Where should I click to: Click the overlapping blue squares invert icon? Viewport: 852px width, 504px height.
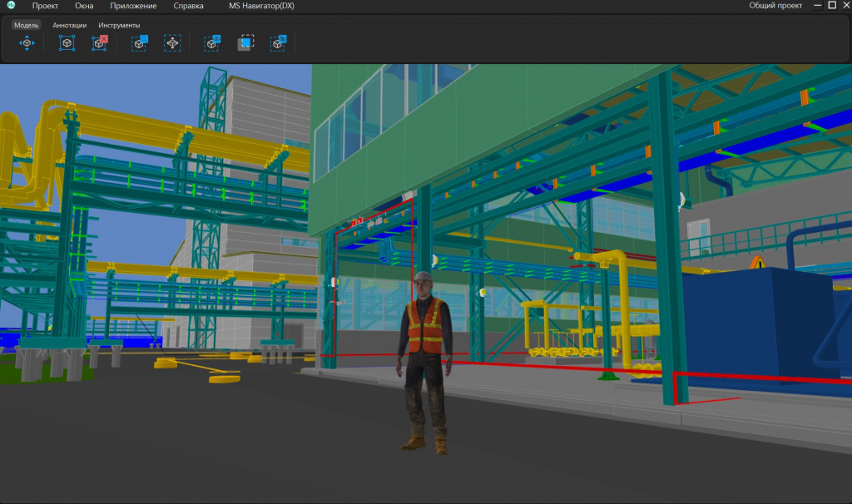pos(245,43)
